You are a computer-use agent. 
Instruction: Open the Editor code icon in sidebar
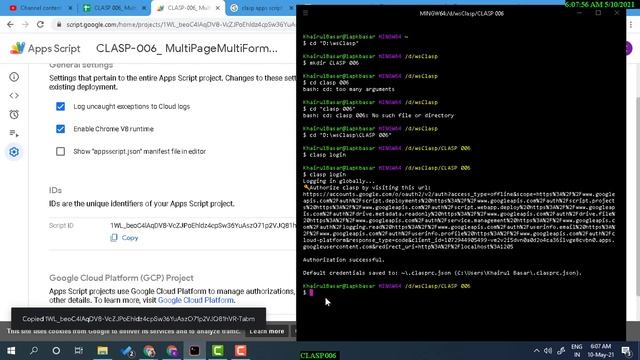click(x=14, y=96)
